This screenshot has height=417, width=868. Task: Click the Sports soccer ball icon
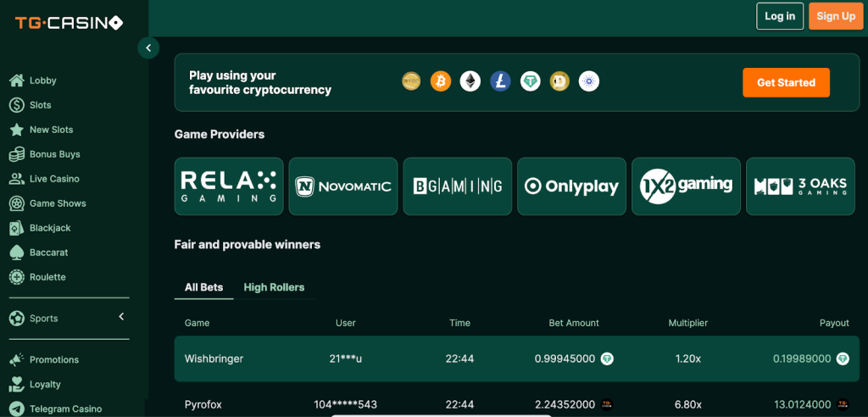[x=17, y=319]
